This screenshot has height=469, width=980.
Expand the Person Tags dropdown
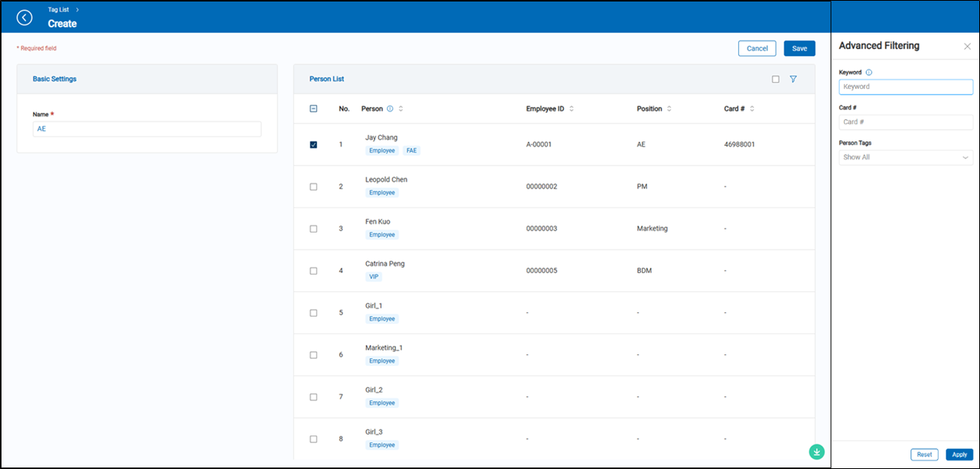(x=905, y=157)
